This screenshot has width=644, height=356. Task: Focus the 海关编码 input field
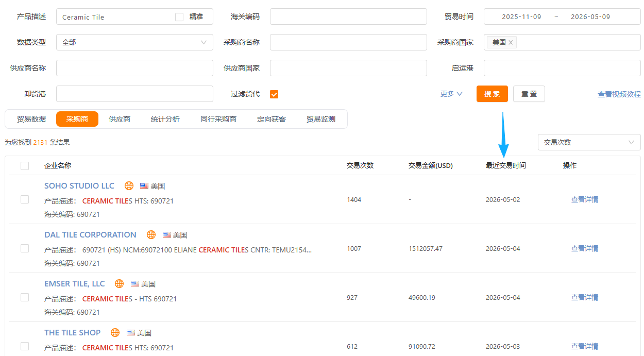tap(348, 16)
